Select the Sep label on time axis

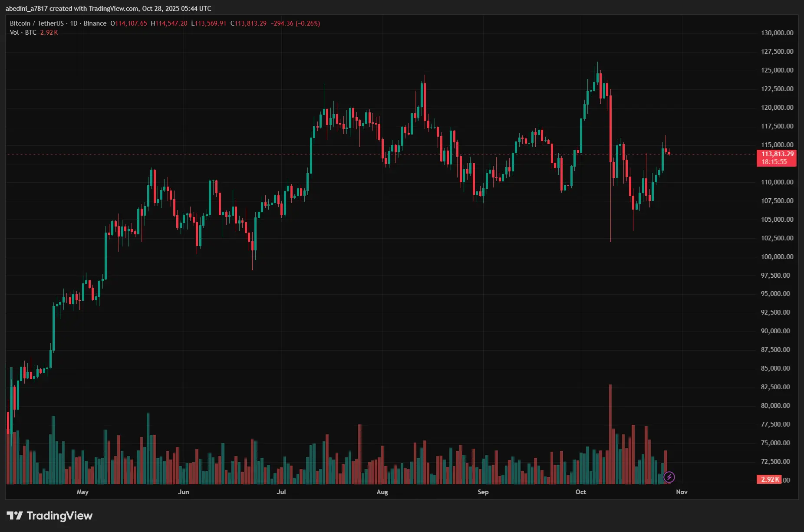(483, 492)
